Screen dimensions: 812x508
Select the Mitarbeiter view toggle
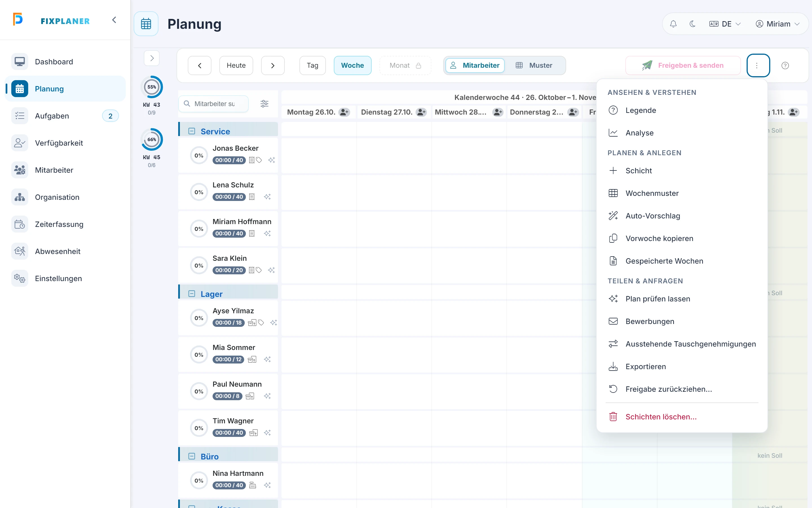[x=475, y=65]
